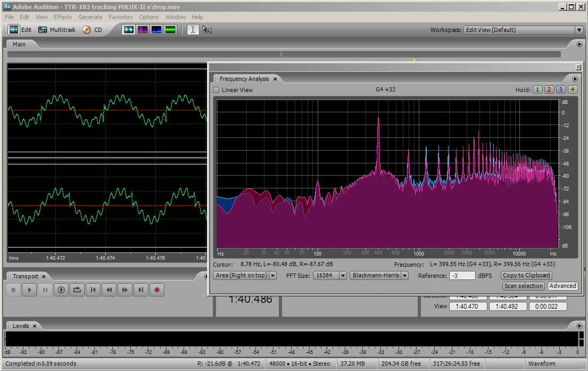Click the Waveform status bar entry
Image resolution: width=588 pixels, height=371 pixels.
point(542,364)
